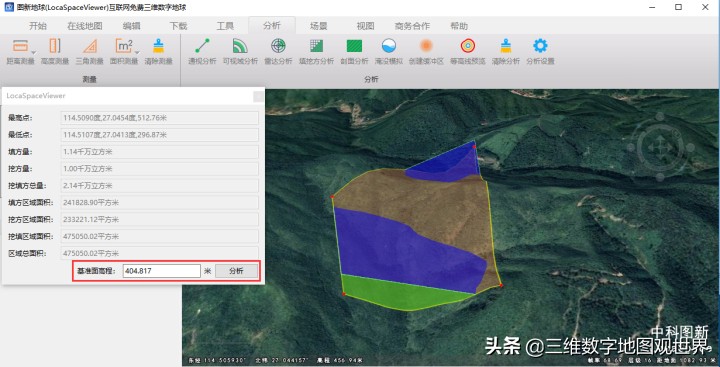Click the bottom-left red polygon vertex
This screenshot has height=367, width=720.
pyautogui.click(x=344, y=294)
